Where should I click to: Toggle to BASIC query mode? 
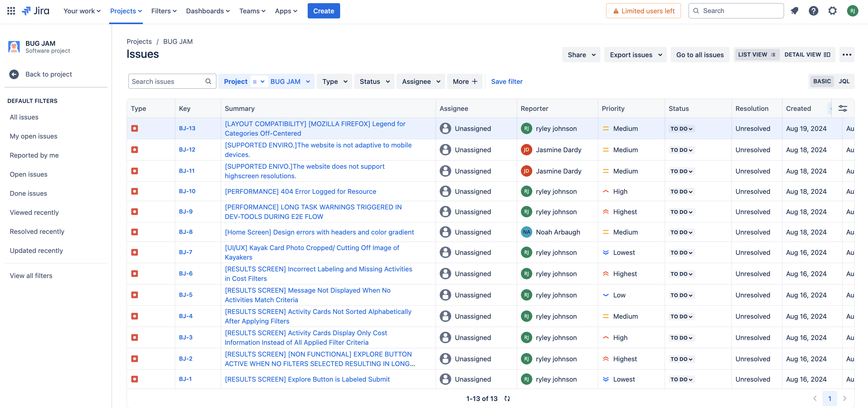point(822,81)
